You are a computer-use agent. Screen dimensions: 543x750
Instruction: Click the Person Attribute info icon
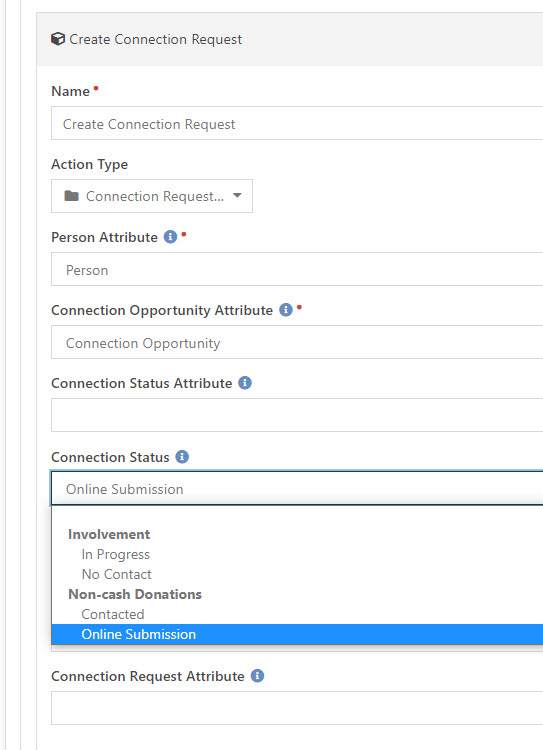tap(170, 237)
